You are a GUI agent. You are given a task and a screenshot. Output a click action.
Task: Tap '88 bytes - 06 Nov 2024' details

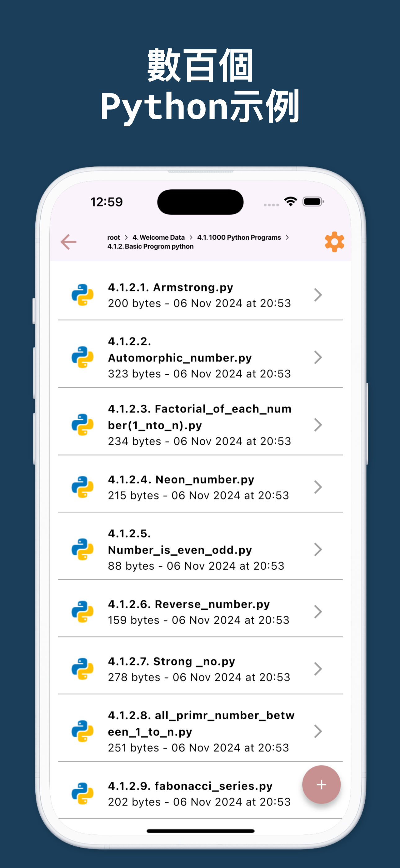click(x=196, y=566)
